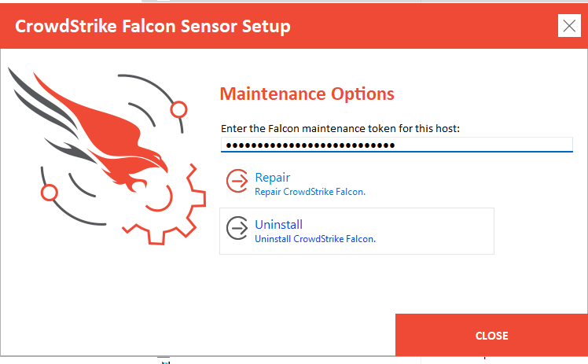This screenshot has width=588, height=364.
Task: Click the "Uninstall CrowdStrike Falcon." description text
Action: 315,239
